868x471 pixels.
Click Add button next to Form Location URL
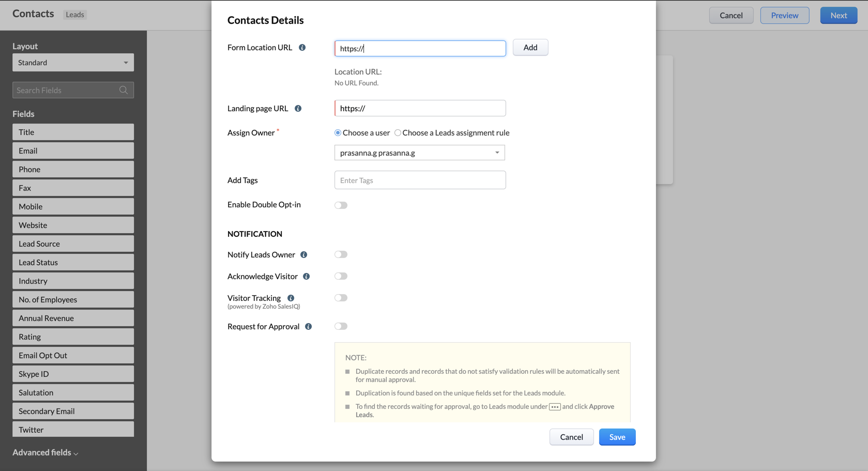[530, 48]
